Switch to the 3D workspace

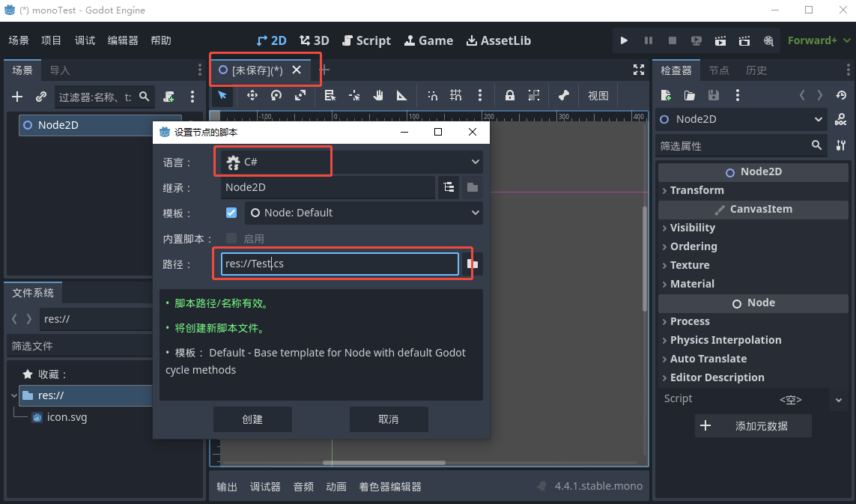pyautogui.click(x=314, y=40)
